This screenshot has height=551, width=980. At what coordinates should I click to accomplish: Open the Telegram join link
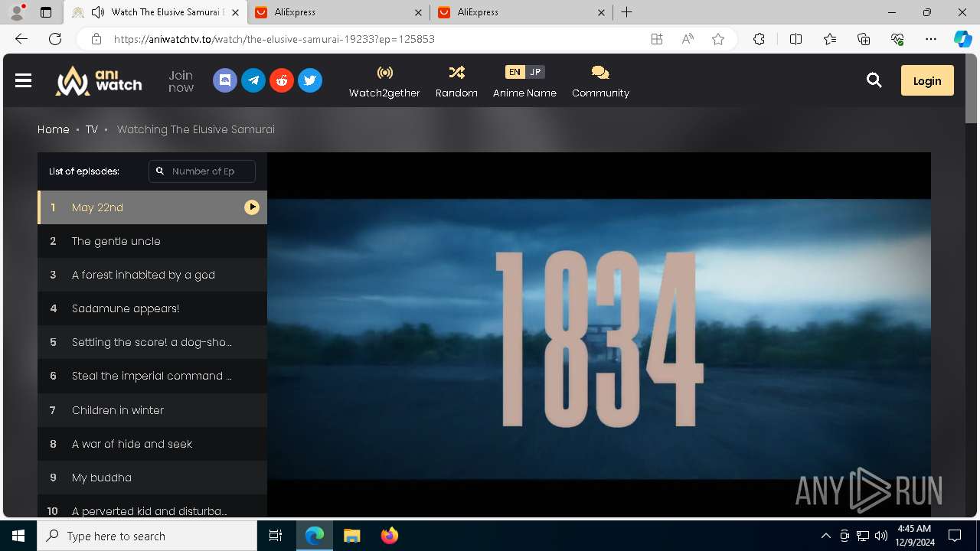(x=253, y=80)
